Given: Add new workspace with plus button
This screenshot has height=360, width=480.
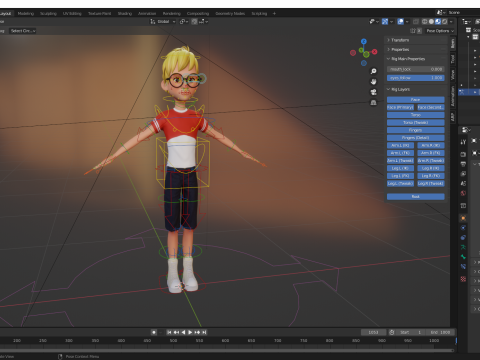Looking at the screenshot, I should coord(274,13).
